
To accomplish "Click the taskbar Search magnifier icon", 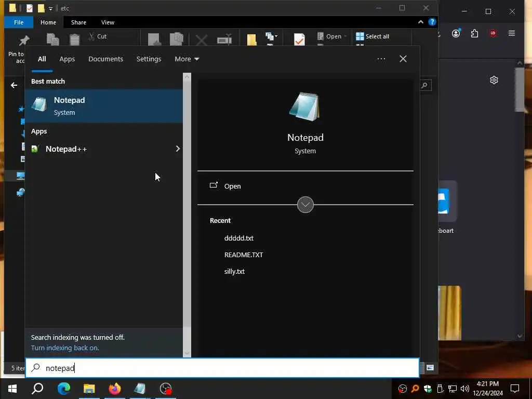I will click(x=37, y=389).
